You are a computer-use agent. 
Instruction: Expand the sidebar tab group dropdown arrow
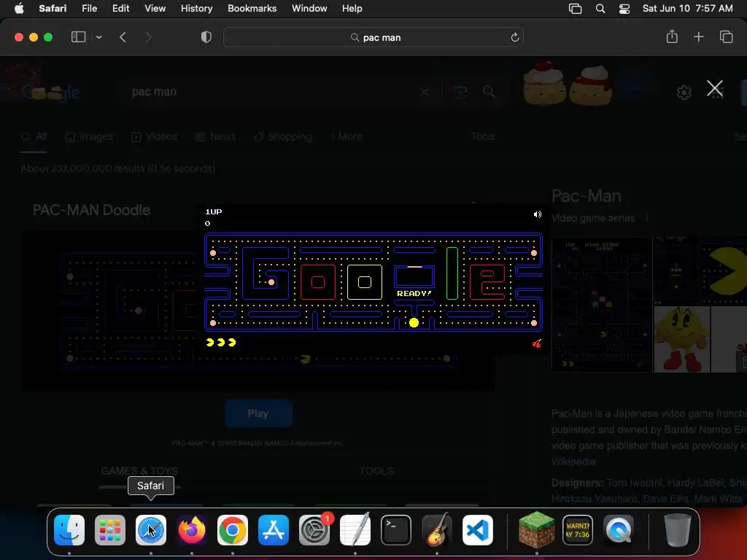pyautogui.click(x=98, y=37)
